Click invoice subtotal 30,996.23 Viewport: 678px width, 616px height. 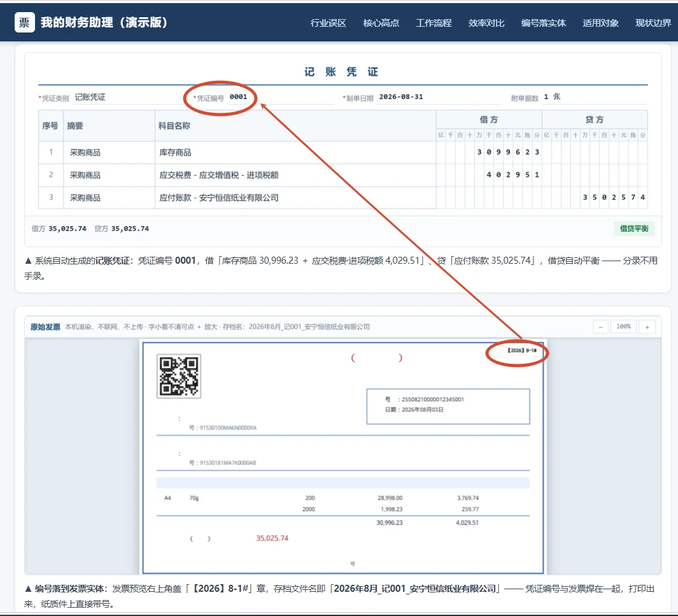pyautogui.click(x=390, y=522)
